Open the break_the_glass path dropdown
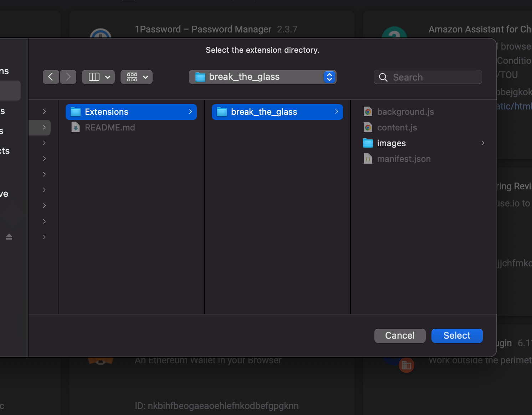Image resolution: width=532 pixels, height=415 pixels. pos(329,77)
